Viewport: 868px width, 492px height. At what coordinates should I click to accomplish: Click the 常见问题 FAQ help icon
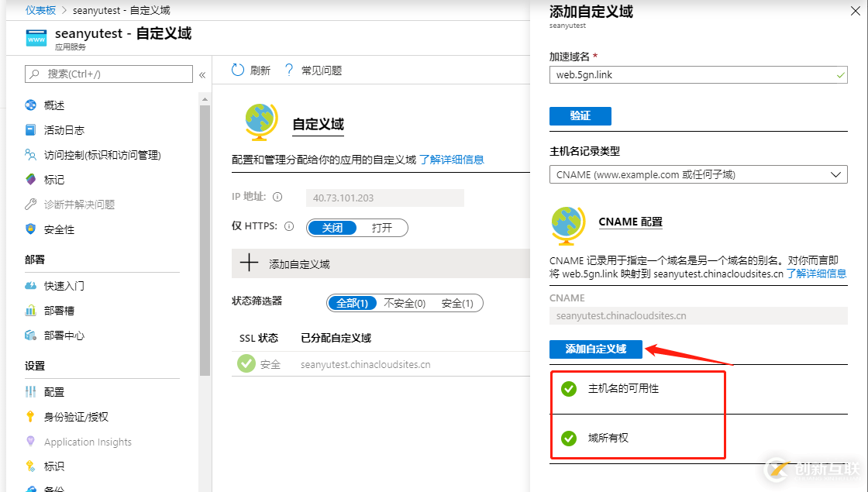[x=289, y=71]
